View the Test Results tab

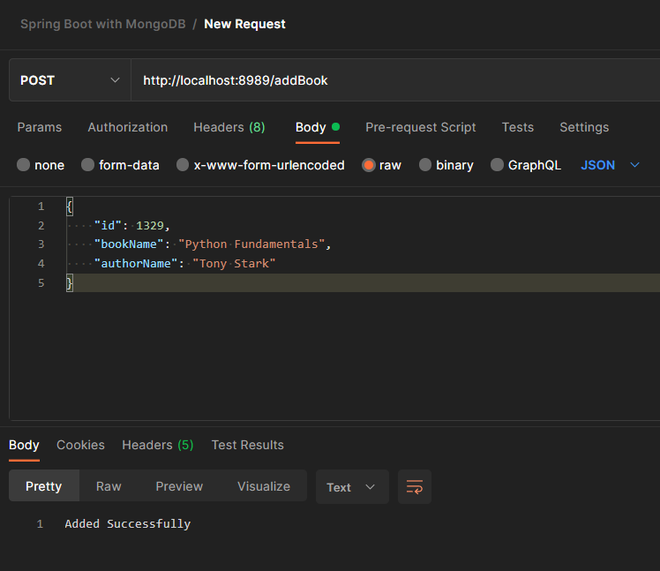click(x=247, y=445)
